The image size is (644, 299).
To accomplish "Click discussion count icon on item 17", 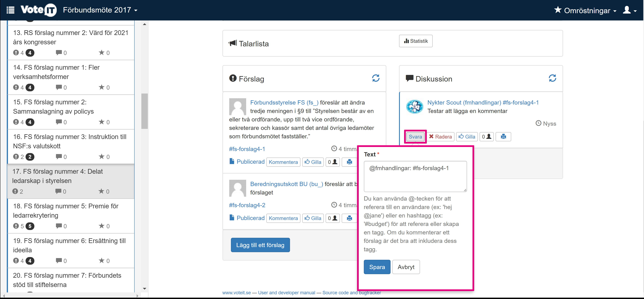I will click(x=58, y=191).
